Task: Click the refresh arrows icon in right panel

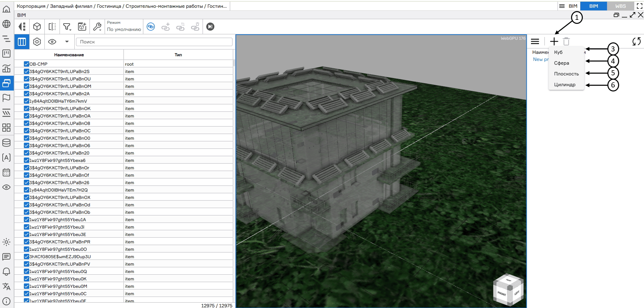Action: point(636,41)
